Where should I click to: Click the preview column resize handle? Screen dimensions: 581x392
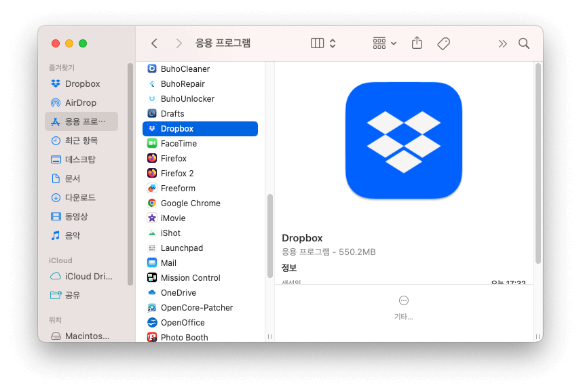(x=538, y=336)
